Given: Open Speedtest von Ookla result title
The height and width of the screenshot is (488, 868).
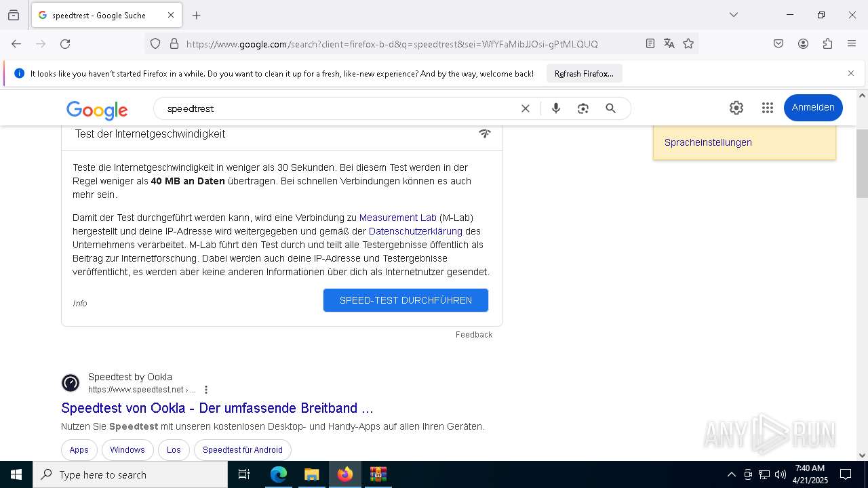Looking at the screenshot, I should [217, 408].
